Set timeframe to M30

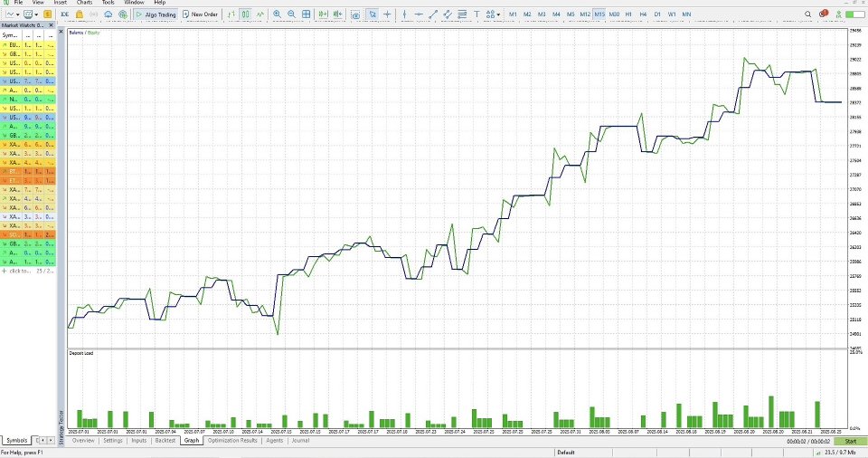614,14
